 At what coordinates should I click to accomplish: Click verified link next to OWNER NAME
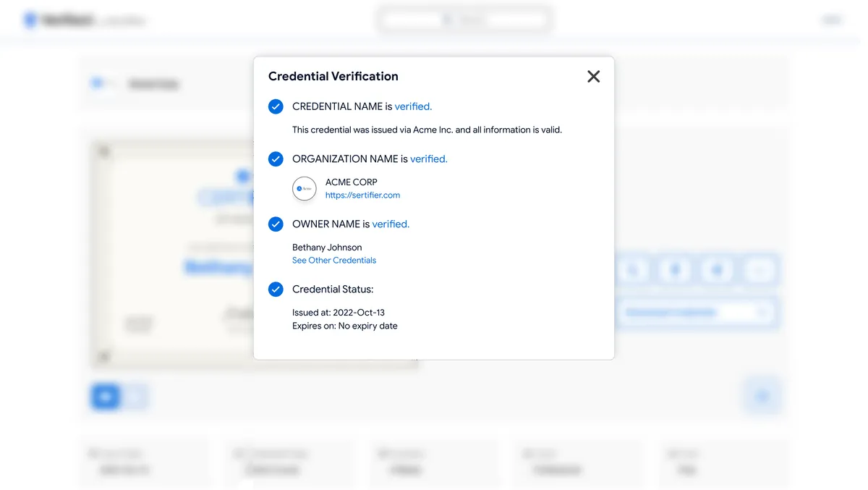(x=390, y=224)
